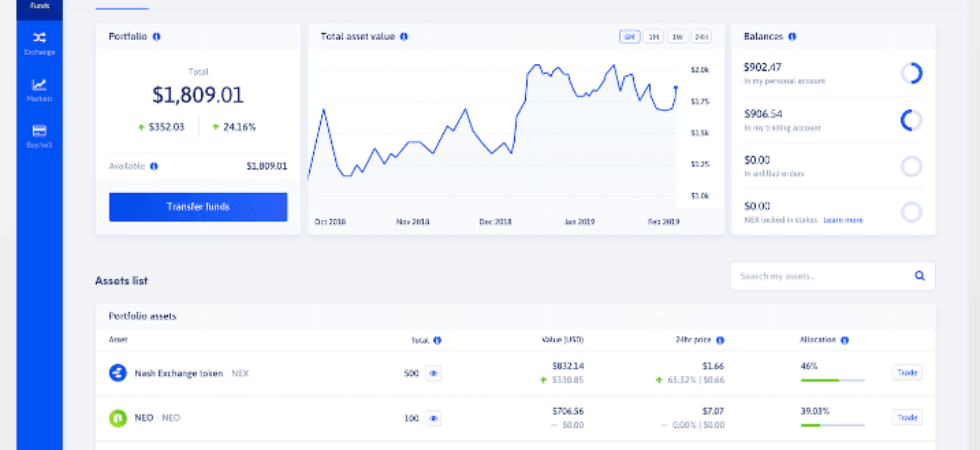The image size is (980, 450).
Task: Click info icon beside Total asset value
Action: click(404, 36)
